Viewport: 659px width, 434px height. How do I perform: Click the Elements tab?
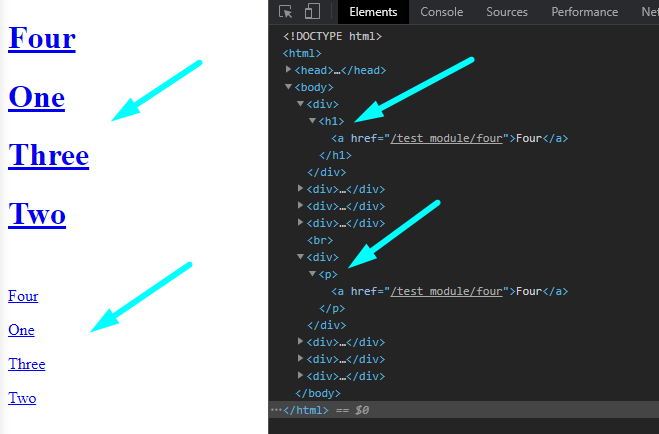point(373,12)
